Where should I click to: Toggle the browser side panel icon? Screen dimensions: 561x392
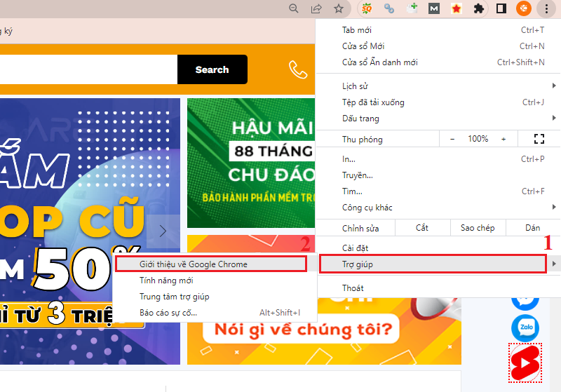click(x=501, y=8)
